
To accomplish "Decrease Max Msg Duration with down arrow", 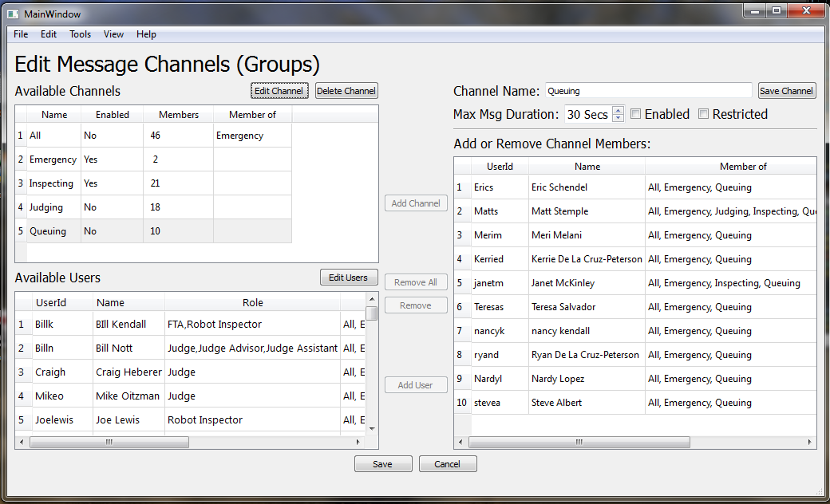I will (x=617, y=118).
